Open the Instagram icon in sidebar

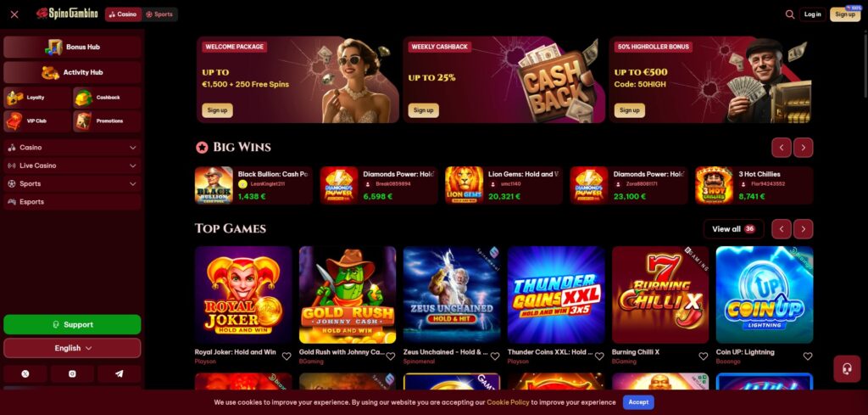72,374
